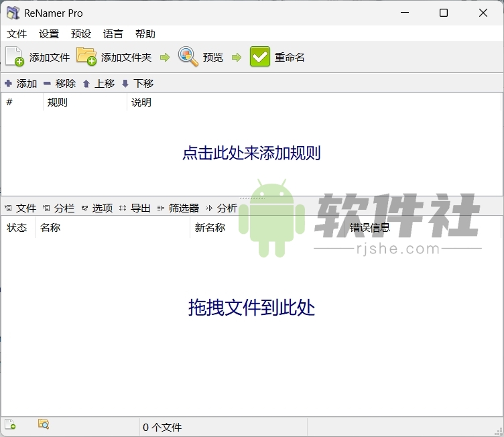
Task: Open the 语言 menu
Action: 113,34
